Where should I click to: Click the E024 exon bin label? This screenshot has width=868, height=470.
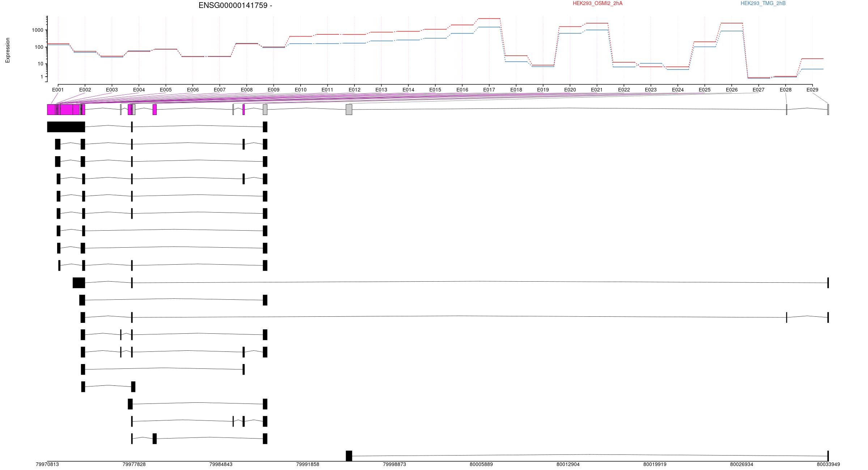678,90
